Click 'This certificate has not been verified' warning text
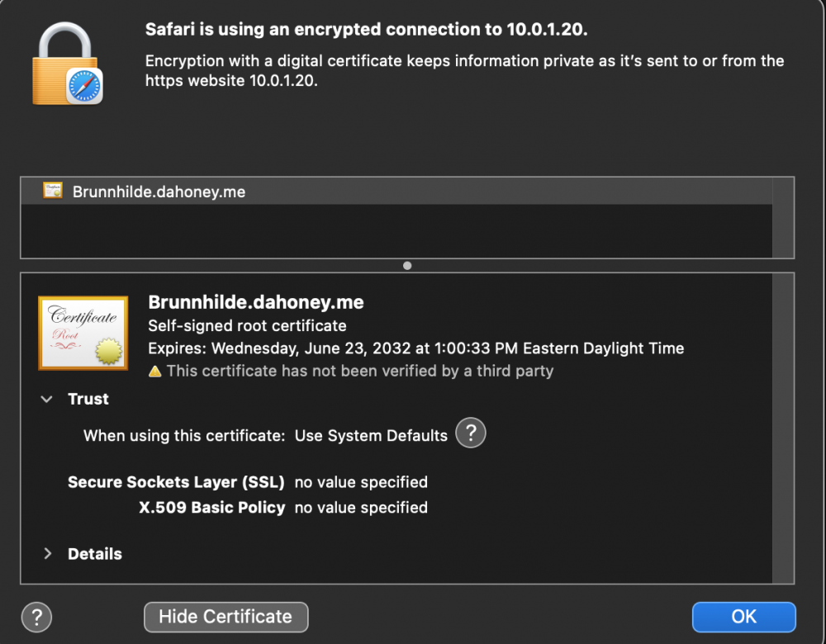826x644 pixels. (360, 372)
